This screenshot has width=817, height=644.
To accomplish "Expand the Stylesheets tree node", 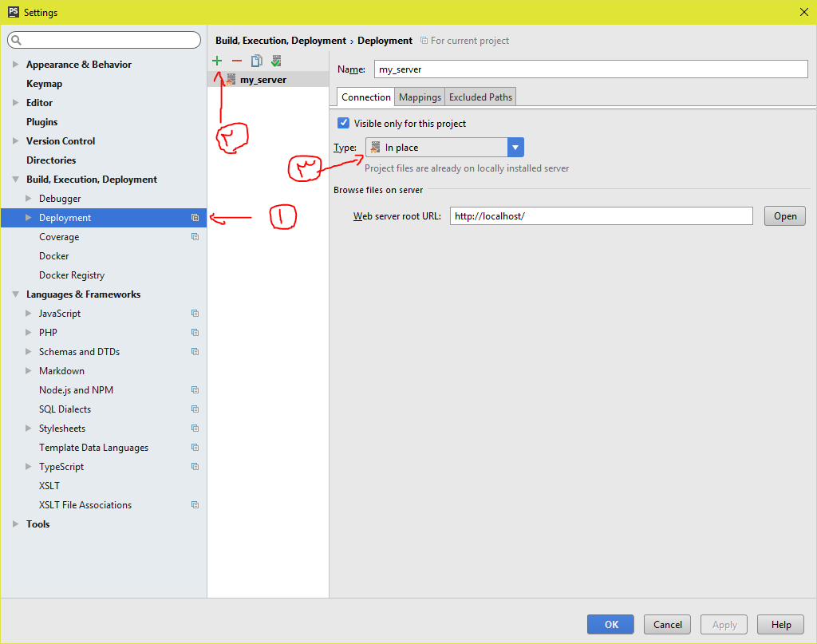I will [29, 429].
